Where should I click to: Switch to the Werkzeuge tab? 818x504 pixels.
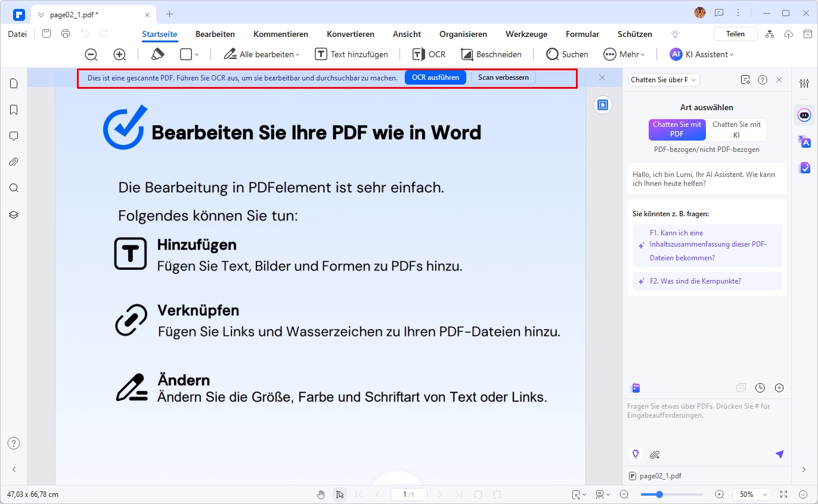pos(526,35)
